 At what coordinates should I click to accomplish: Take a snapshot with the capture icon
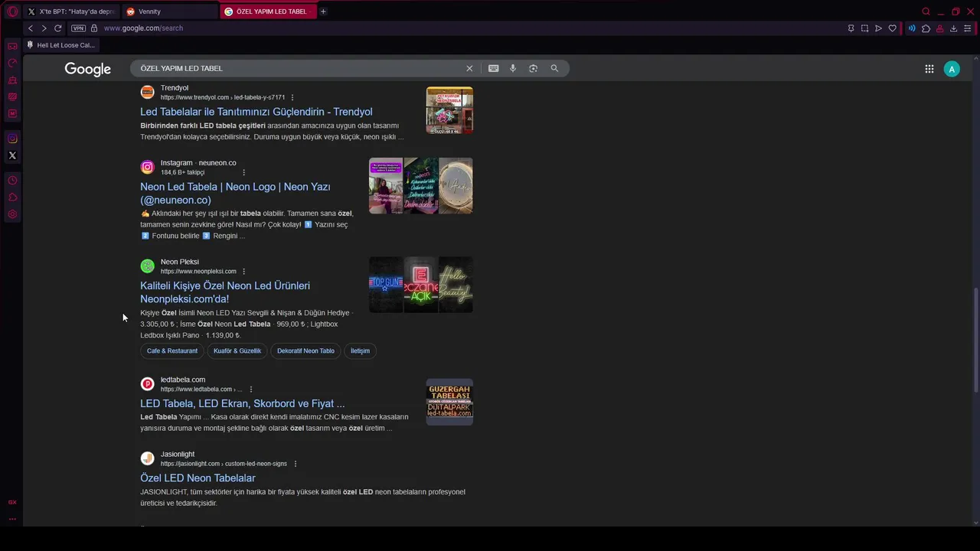click(864, 28)
